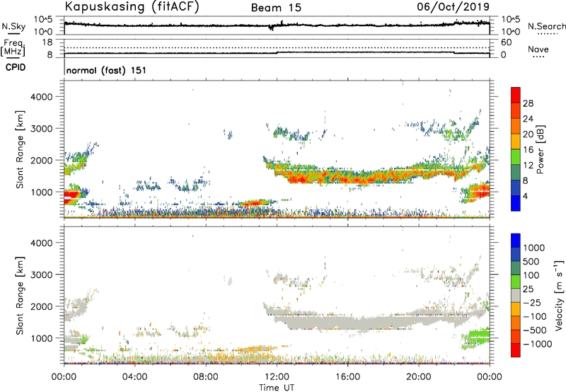Click the '16:00' time axis tick label
Viewport: 566px width, 392px height.
(347, 377)
